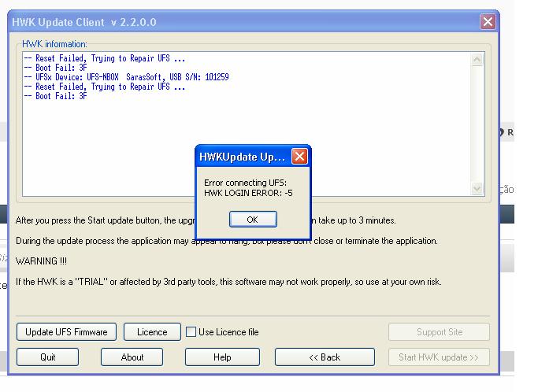Click Start HWK update >> button

coord(440,357)
